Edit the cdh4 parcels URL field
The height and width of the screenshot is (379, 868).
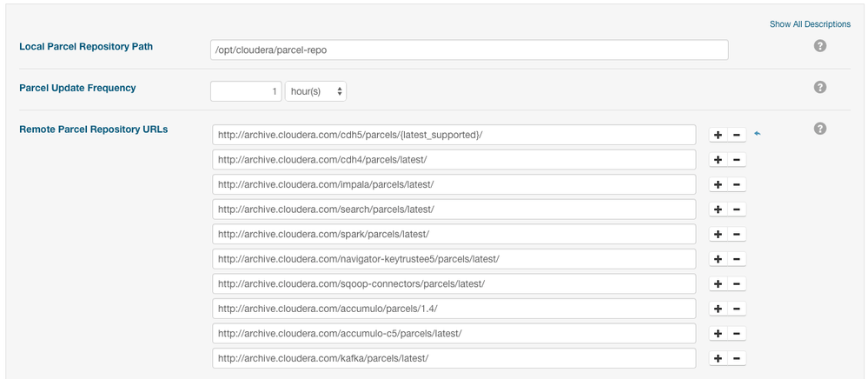pyautogui.click(x=454, y=160)
